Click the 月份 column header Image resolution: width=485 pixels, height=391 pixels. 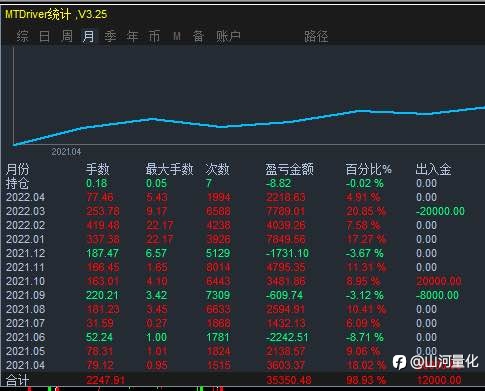point(18,169)
